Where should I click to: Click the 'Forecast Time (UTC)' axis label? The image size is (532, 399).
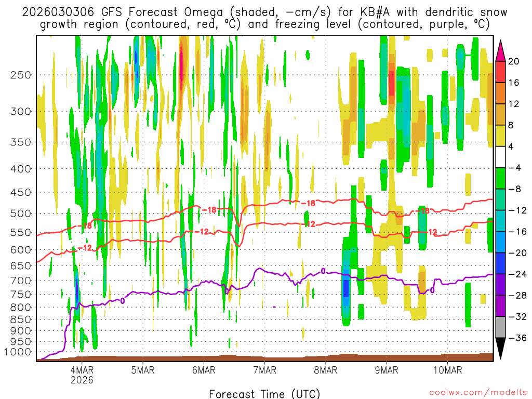pyautogui.click(x=264, y=394)
